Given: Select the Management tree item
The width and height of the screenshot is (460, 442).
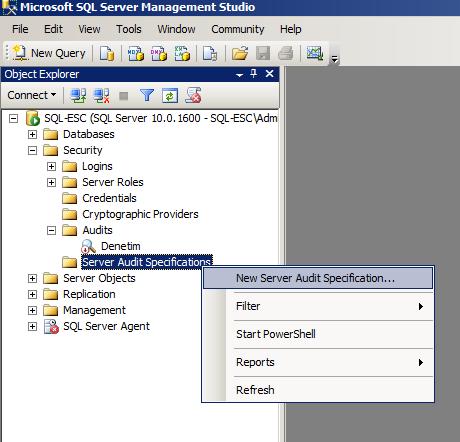Looking at the screenshot, I should (x=94, y=310).
